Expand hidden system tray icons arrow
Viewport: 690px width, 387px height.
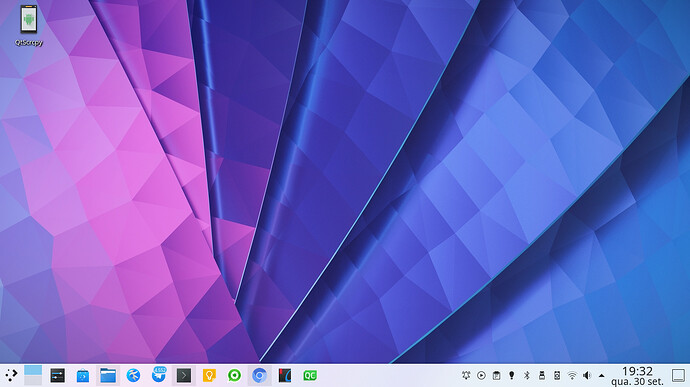point(602,376)
